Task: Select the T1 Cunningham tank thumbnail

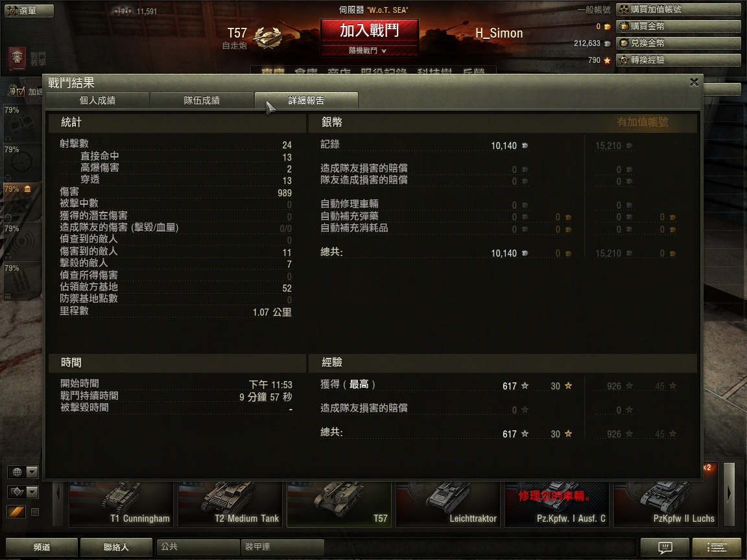Action: (x=121, y=504)
